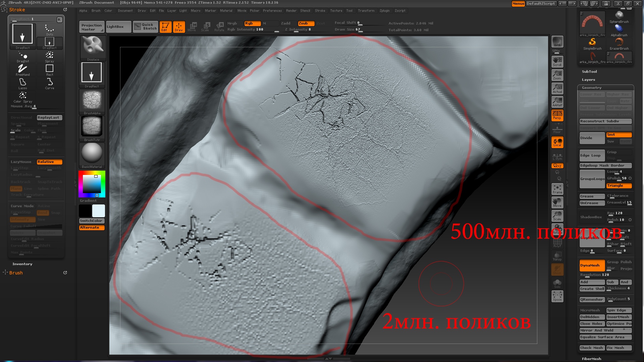Expand the Layers palette section
The height and width of the screenshot is (362, 644).
click(588, 80)
